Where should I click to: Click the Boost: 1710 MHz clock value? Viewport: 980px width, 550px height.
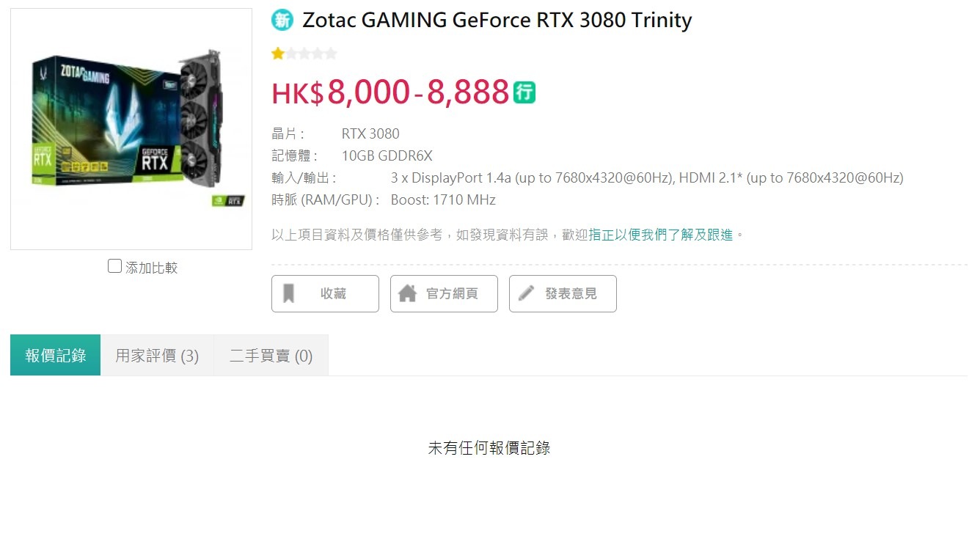[443, 199]
